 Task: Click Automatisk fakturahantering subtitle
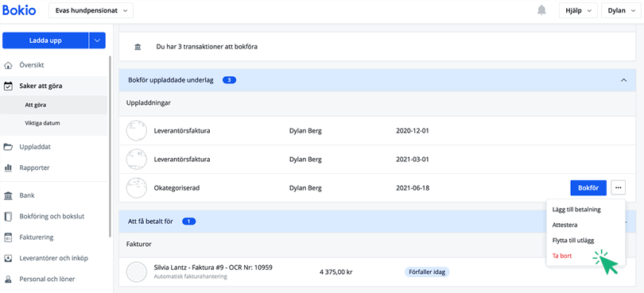[190, 277]
